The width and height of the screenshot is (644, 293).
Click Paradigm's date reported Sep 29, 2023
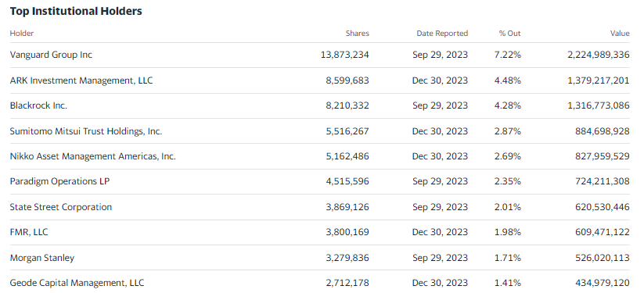[441, 181]
